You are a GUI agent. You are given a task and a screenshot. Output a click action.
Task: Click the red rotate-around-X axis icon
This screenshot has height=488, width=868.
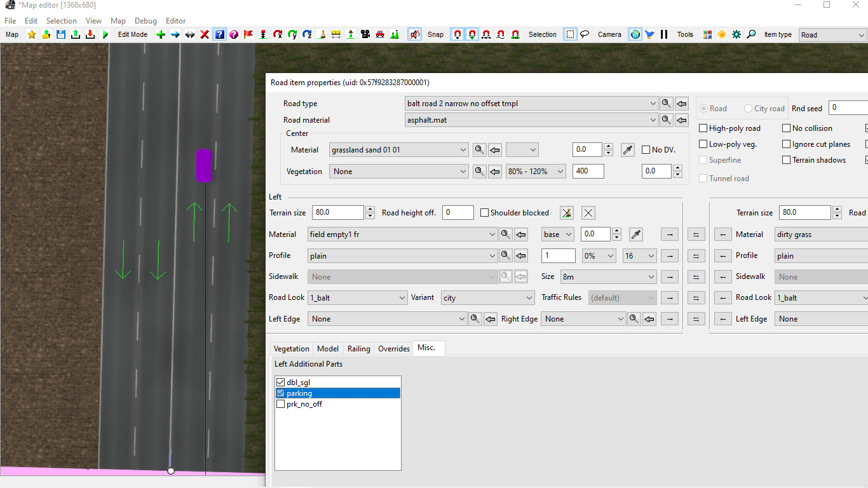click(278, 34)
